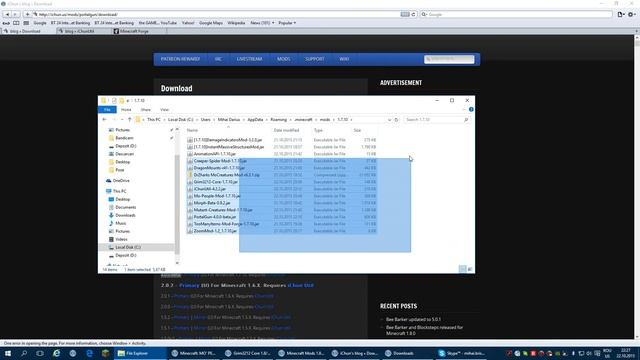The width and height of the screenshot is (640, 360).
Task: Select iChunUtil-4.2.2.jar file
Action: tap(209, 189)
